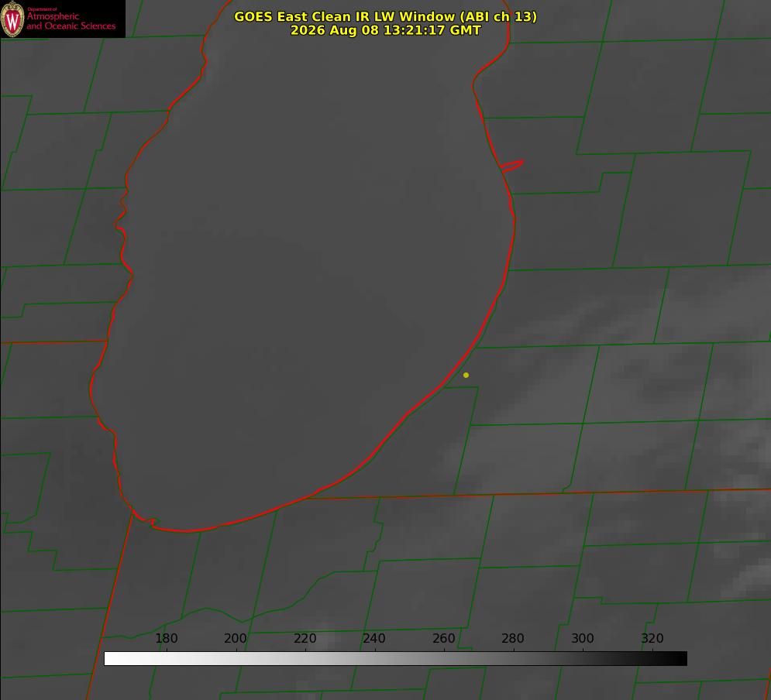Click the UW crest logo icon
Viewport: 771px width, 700px height.
(x=12, y=19)
